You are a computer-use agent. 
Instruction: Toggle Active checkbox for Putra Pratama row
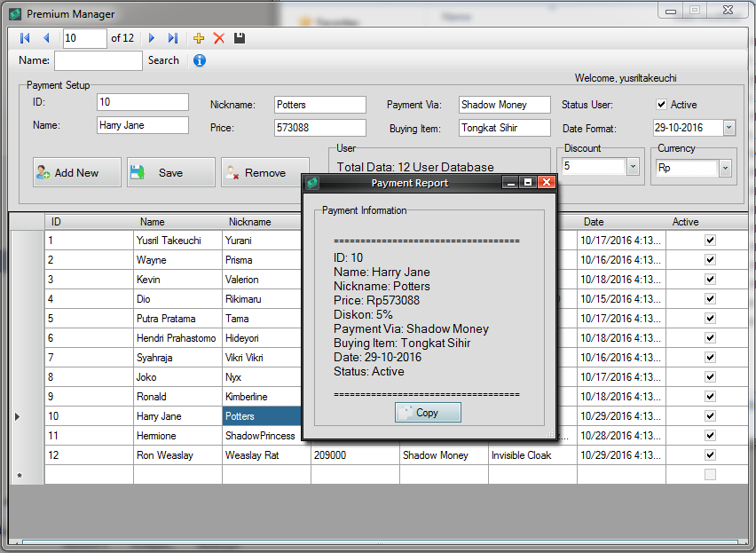point(710,318)
